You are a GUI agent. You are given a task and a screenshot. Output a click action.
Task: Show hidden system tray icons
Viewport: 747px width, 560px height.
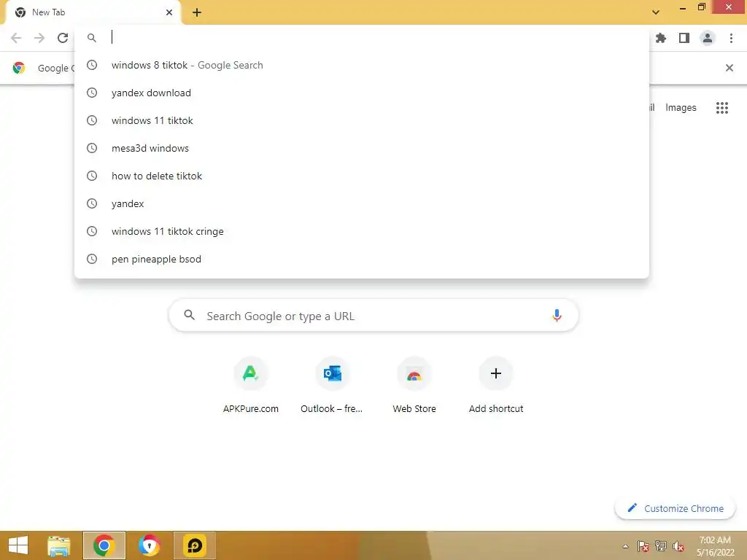coord(625,546)
